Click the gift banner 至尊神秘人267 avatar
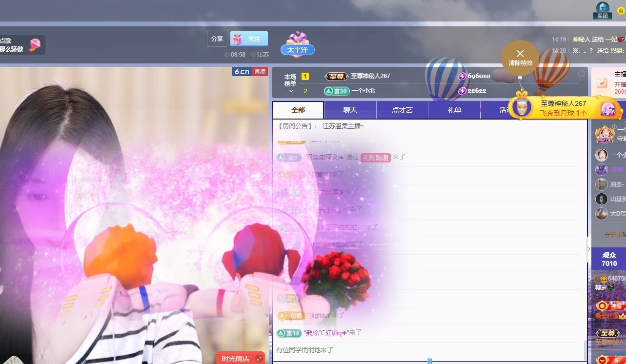The height and width of the screenshot is (364, 626). [x=522, y=106]
